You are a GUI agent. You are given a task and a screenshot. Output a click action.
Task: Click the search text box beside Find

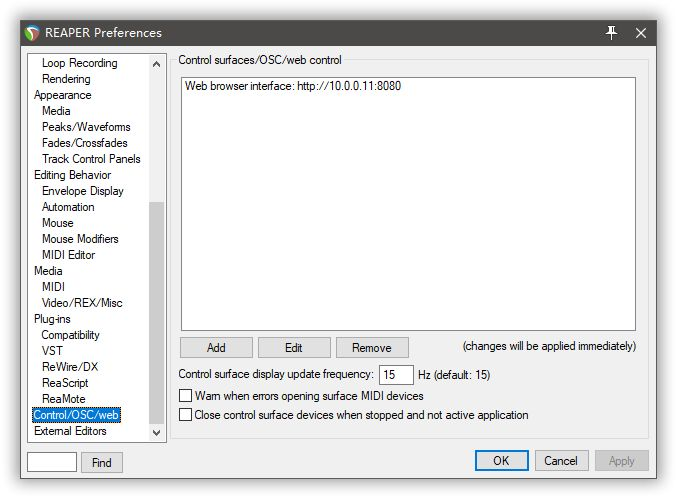tap(52, 462)
